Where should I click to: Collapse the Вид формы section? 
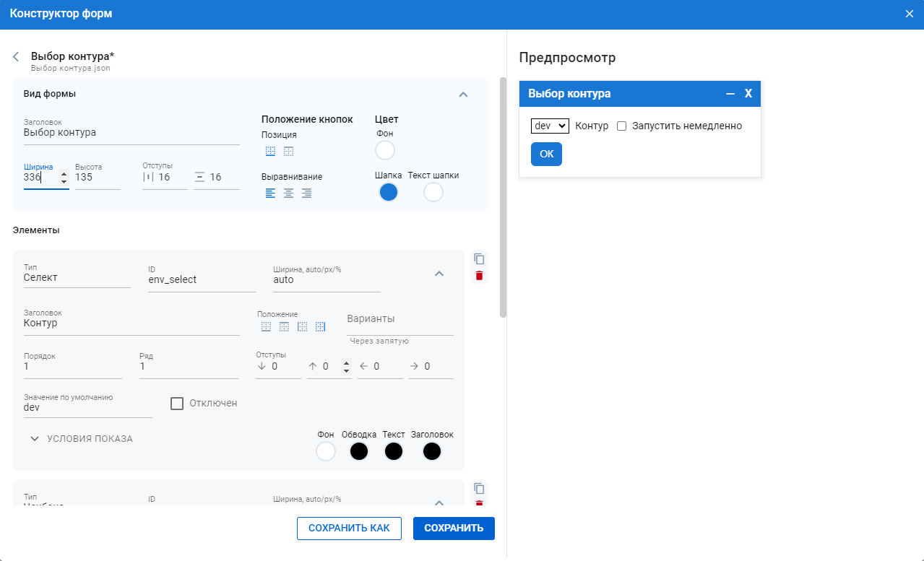[x=464, y=94]
